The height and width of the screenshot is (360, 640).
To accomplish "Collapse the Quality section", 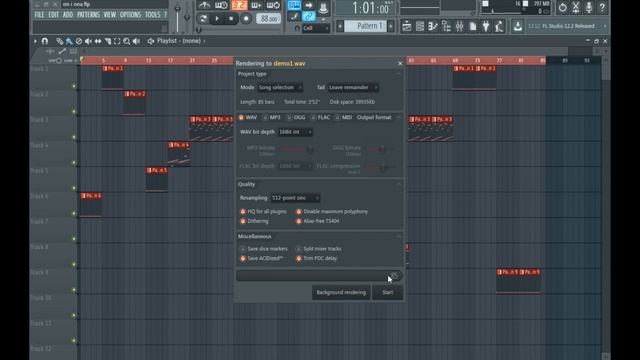I will pyautogui.click(x=398, y=184).
